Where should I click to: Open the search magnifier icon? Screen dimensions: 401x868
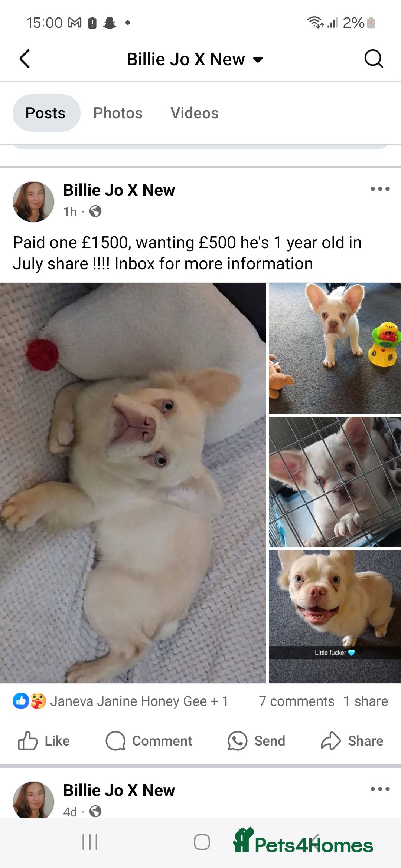pos(373,59)
